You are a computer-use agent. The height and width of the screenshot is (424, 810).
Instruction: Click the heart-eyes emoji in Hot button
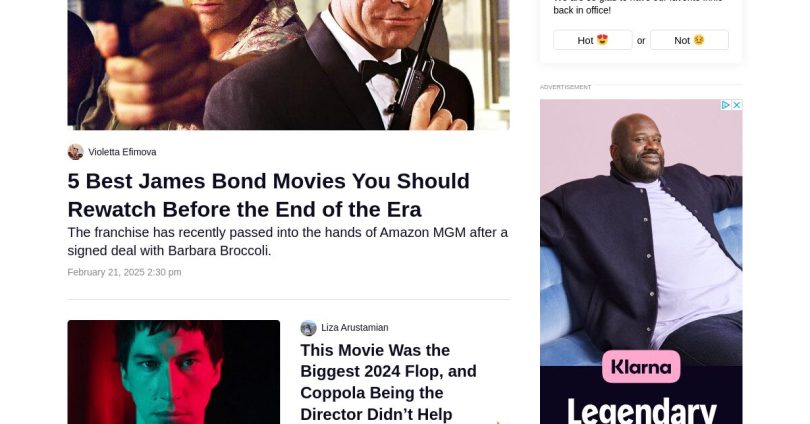[602, 40]
